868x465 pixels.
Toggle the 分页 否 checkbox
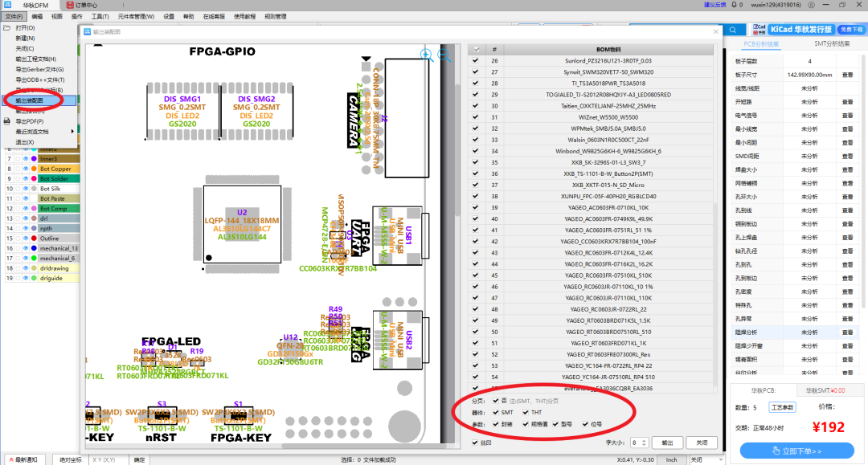495,401
